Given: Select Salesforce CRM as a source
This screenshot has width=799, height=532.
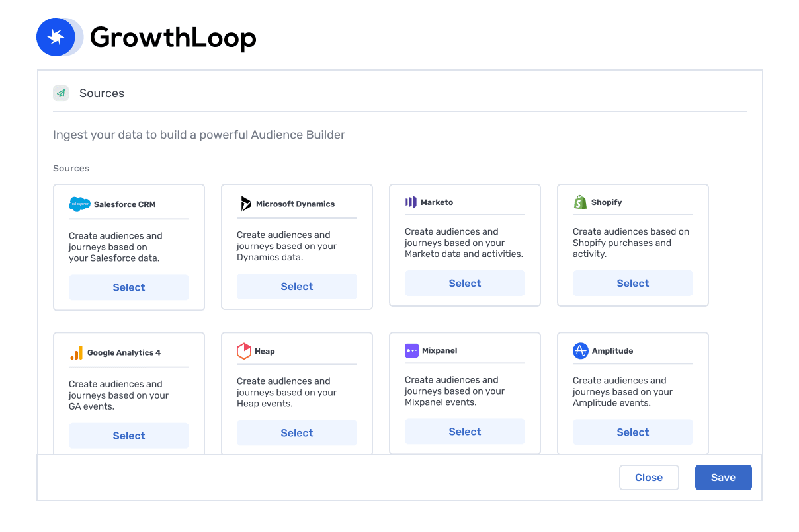Looking at the screenshot, I should tap(129, 287).
